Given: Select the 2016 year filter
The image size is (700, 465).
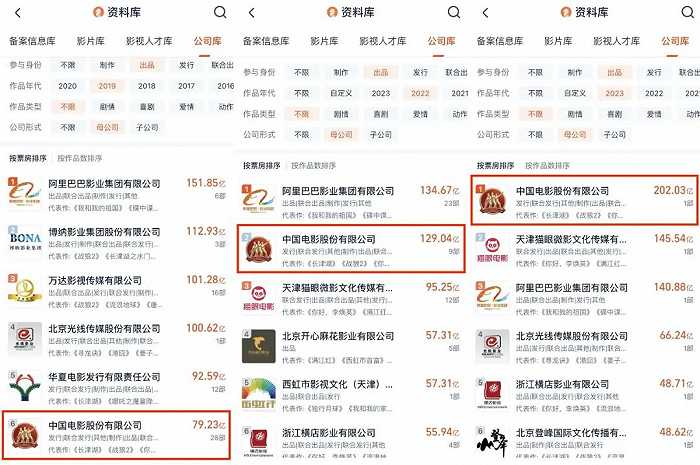Looking at the screenshot, I should (225, 86).
